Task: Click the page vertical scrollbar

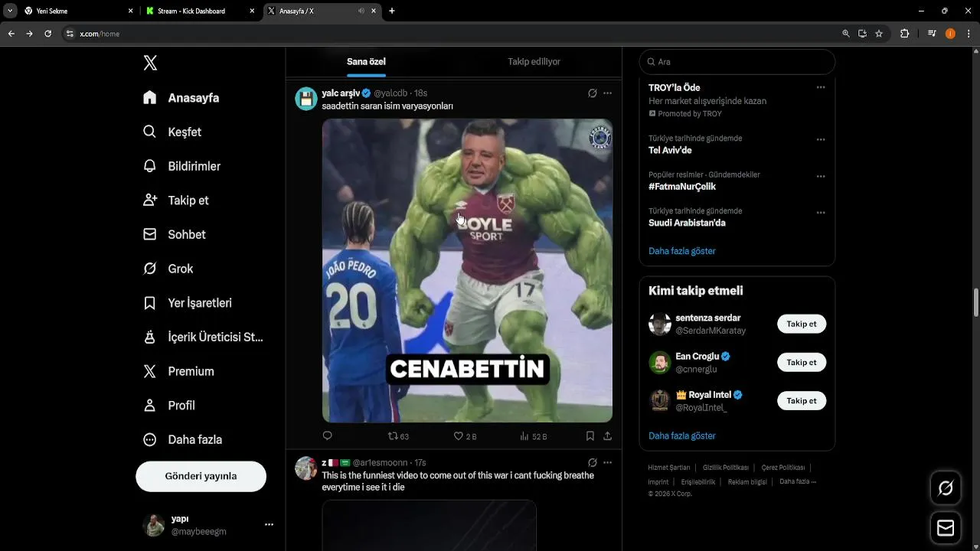Action: click(976, 302)
